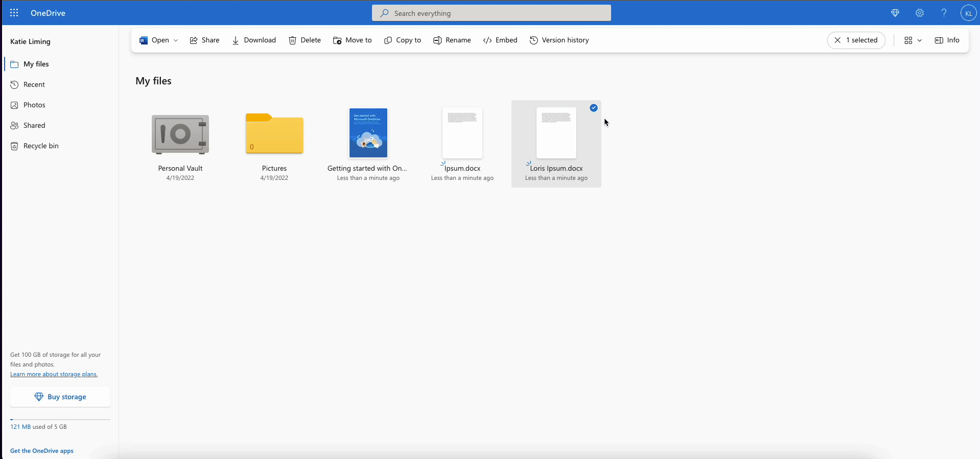Open Version history for selected file
The image size is (980, 459).
(559, 40)
